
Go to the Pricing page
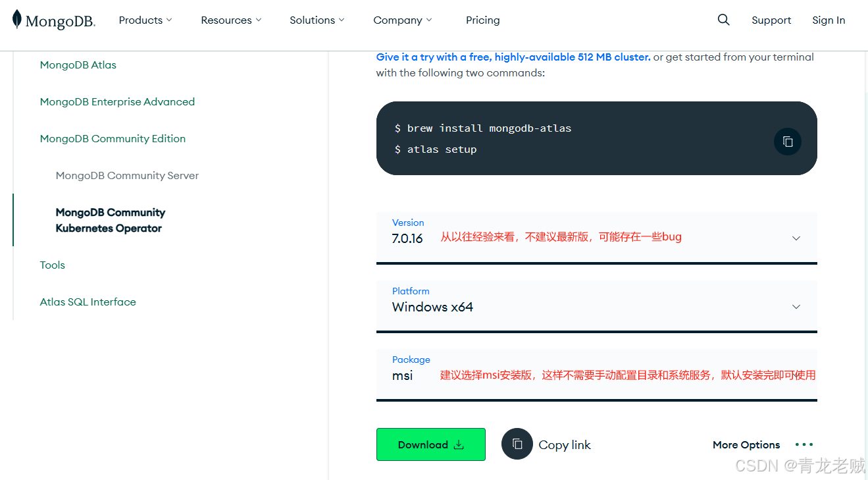point(483,20)
